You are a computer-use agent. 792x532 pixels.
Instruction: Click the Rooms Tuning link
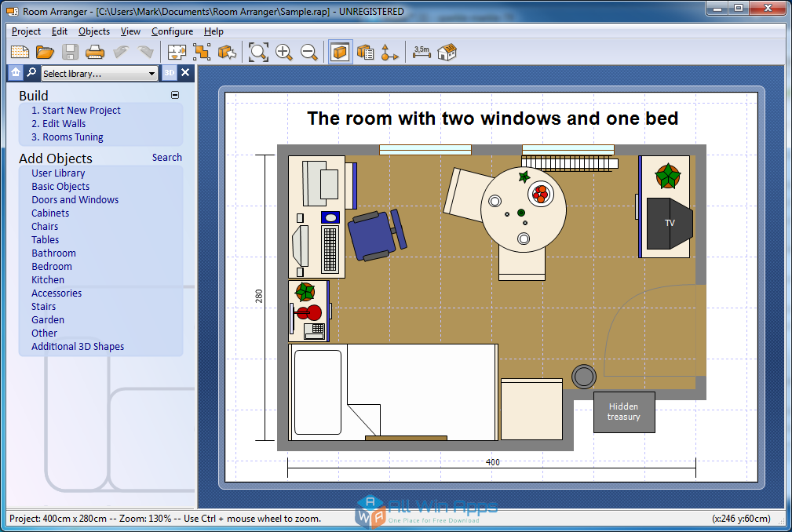click(68, 137)
